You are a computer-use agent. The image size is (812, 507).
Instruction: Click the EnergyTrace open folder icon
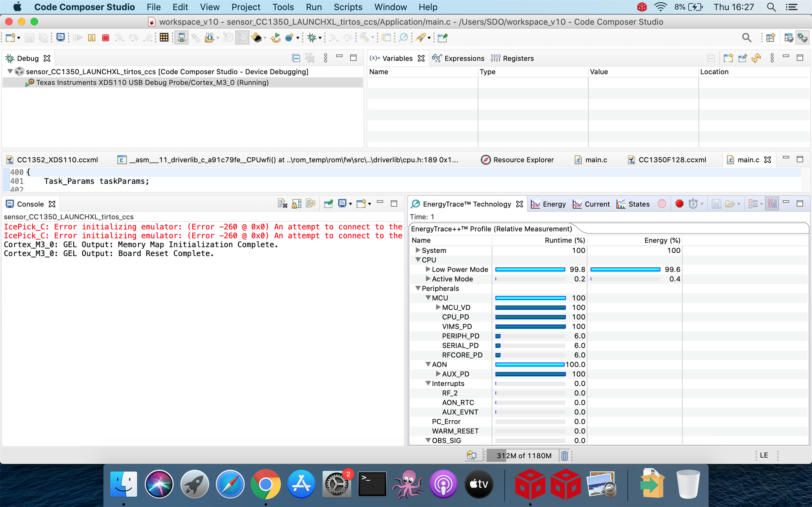click(730, 204)
